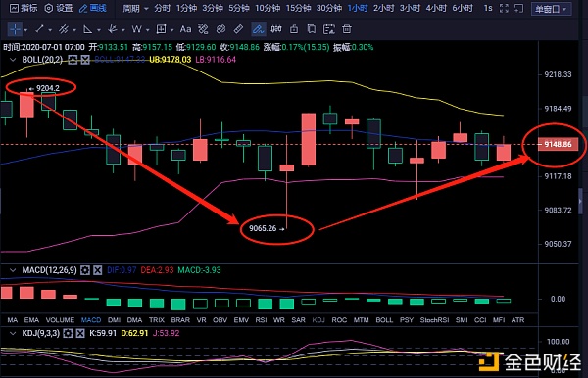Select the CCI indicator tab
Image resolution: width=588 pixels, height=378 pixels.
480,320
